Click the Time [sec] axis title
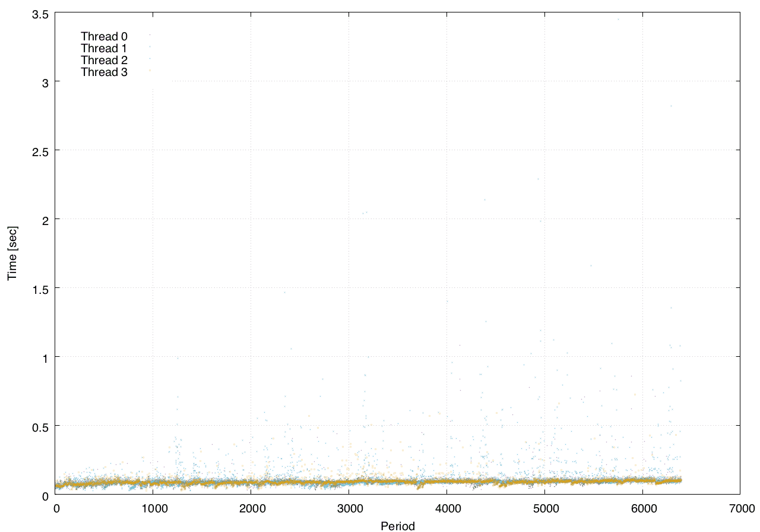 click(12, 253)
